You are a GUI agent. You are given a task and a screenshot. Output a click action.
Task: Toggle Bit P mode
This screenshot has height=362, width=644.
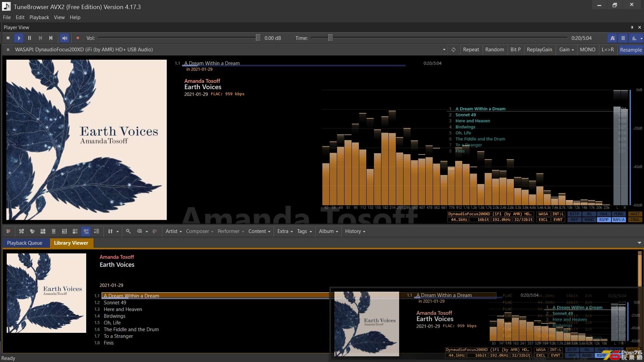click(515, 50)
